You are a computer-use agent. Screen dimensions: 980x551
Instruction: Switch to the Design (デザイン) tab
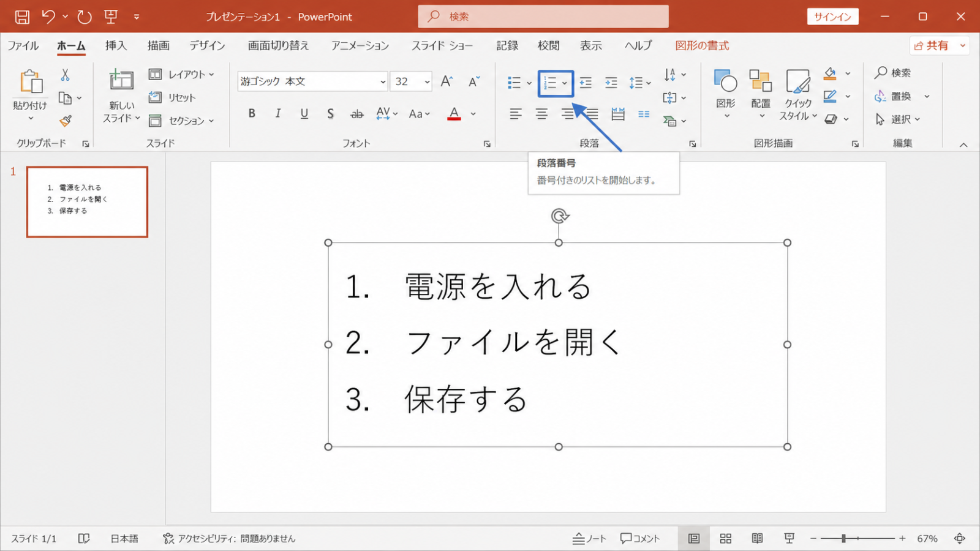(207, 46)
